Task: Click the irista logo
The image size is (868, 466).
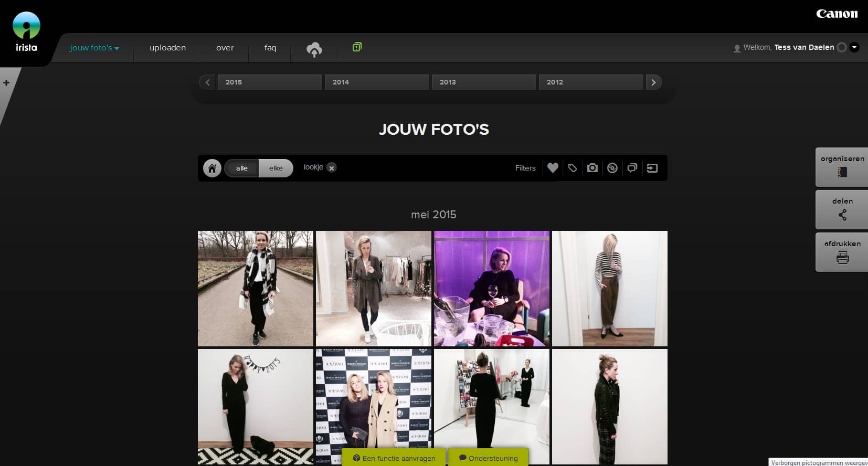Action: (x=26, y=33)
